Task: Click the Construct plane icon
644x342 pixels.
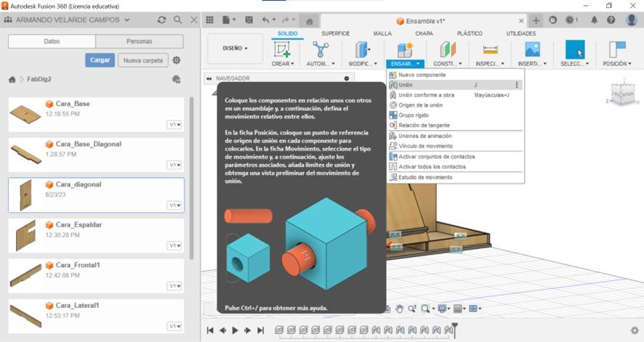Action: [x=448, y=49]
